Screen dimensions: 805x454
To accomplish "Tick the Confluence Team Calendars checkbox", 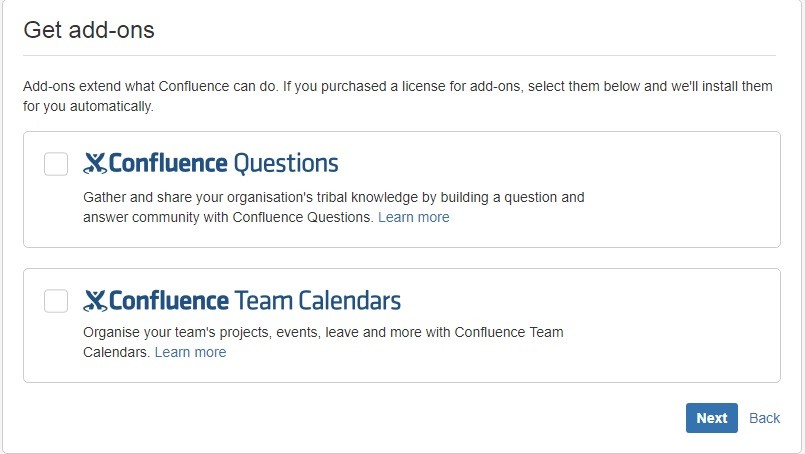I will 56,301.
